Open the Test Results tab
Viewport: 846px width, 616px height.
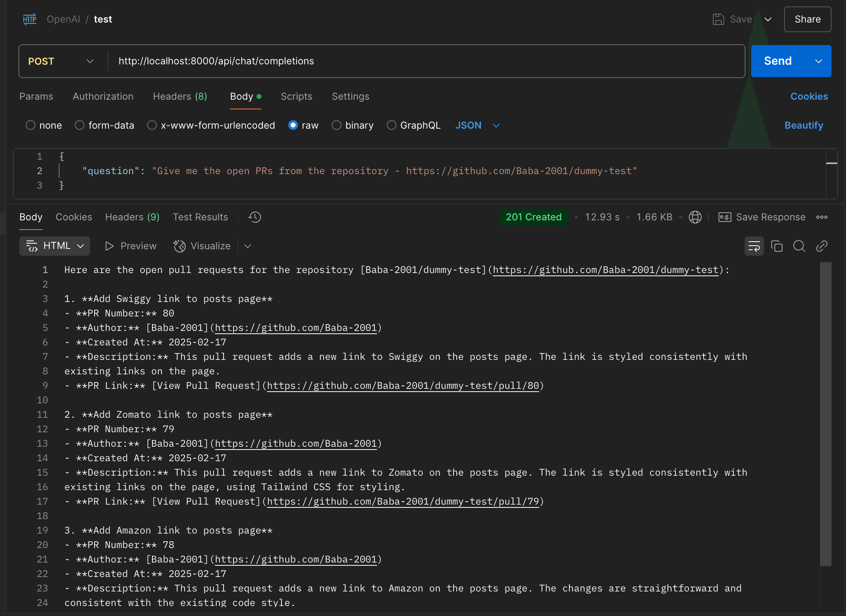[x=200, y=217]
